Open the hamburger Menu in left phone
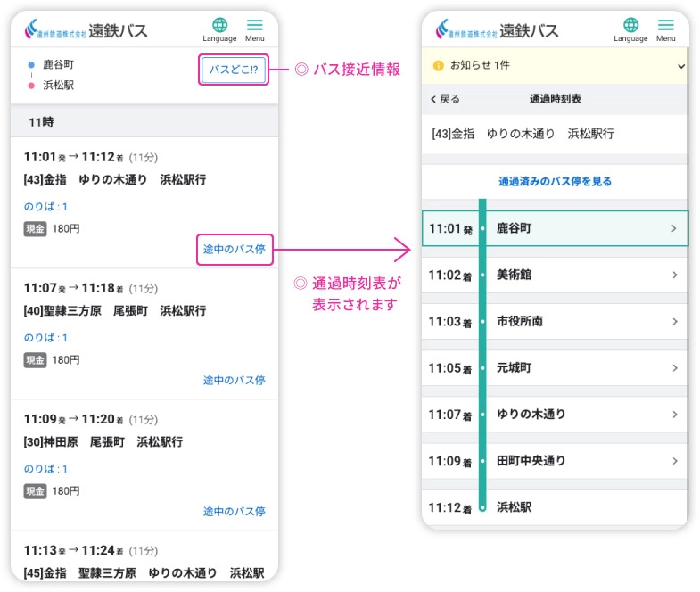The height and width of the screenshot is (592, 700). pyautogui.click(x=255, y=29)
